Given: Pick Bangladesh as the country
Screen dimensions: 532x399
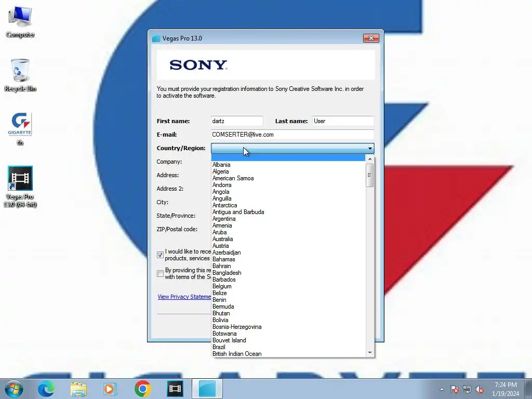Looking at the screenshot, I should pyautogui.click(x=288, y=273).
